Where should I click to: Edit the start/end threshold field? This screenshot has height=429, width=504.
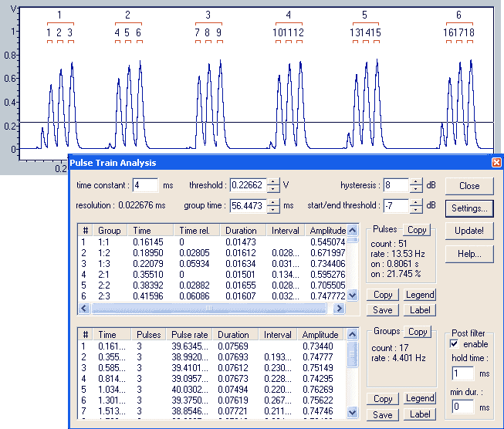396,206
